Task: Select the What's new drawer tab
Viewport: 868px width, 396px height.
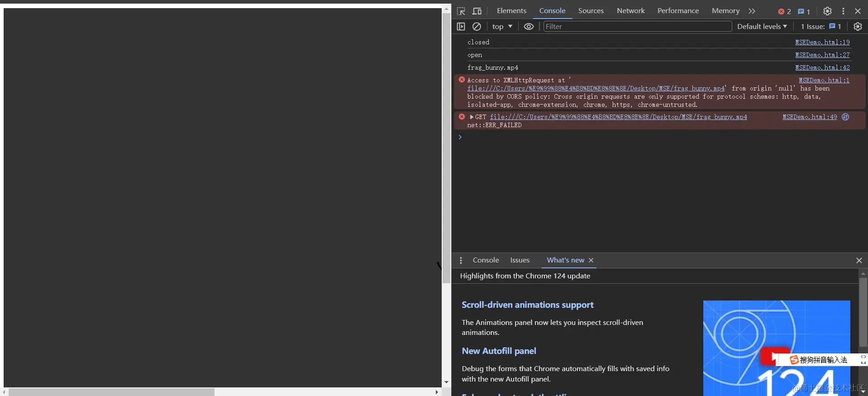Action: click(565, 260)
